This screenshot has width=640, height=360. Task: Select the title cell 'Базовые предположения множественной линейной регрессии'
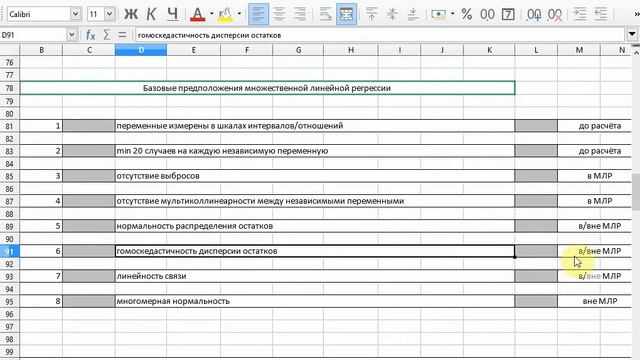(x=267, y=88)
